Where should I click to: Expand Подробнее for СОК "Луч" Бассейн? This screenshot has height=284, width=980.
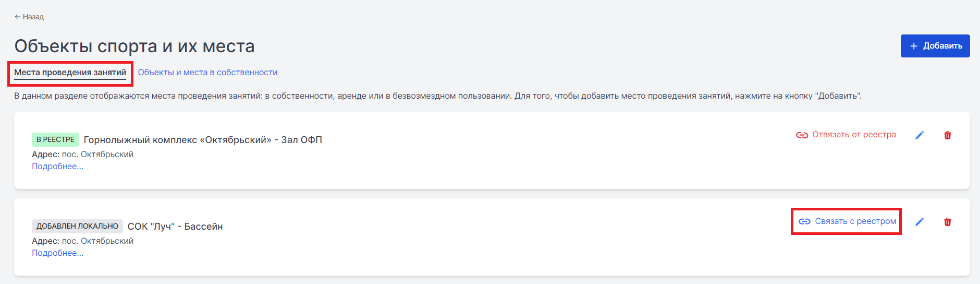pos(57,253)
